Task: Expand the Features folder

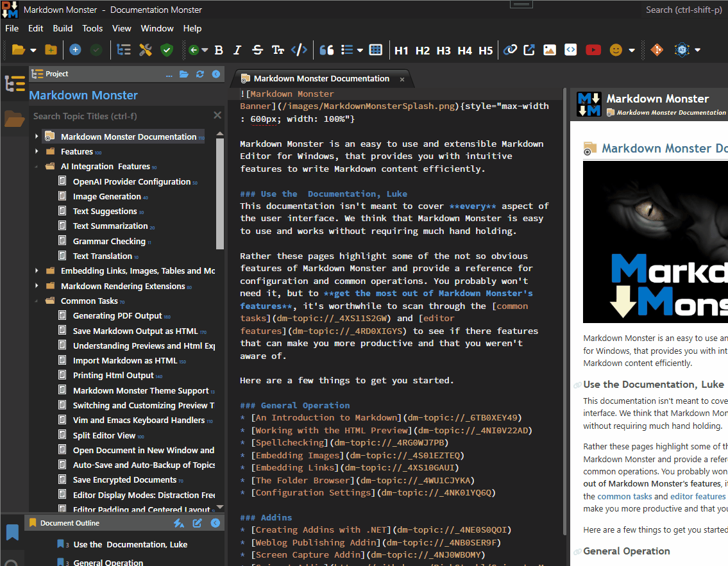Action: coord(37,151)
